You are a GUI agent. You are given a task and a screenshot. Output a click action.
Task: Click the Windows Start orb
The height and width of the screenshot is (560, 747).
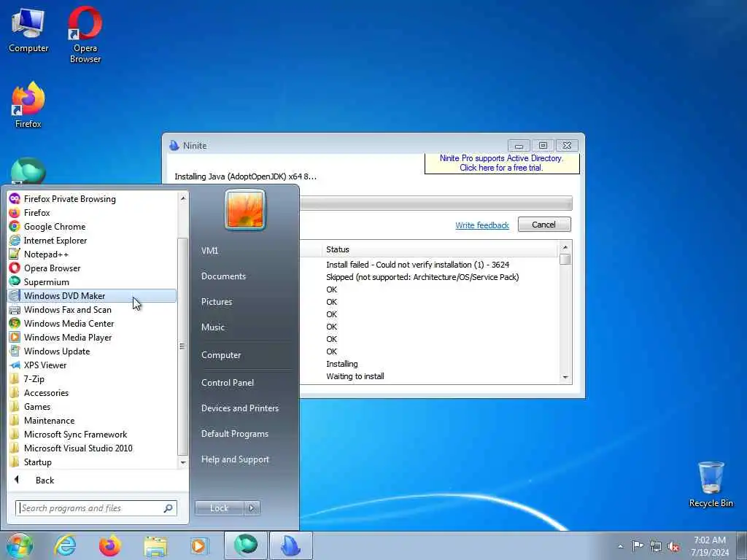click(19, 545)
